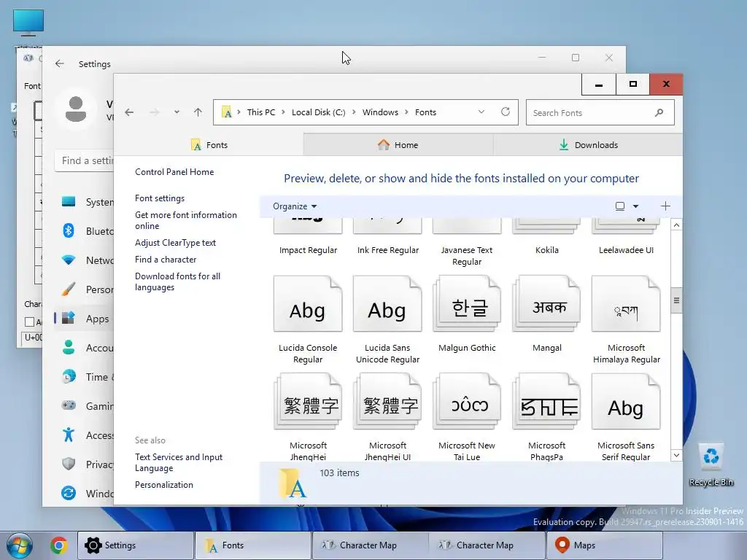Select Lucida Sans Unicode Regular font
This screenshot has width=747, height=560.
coord(387,320)
